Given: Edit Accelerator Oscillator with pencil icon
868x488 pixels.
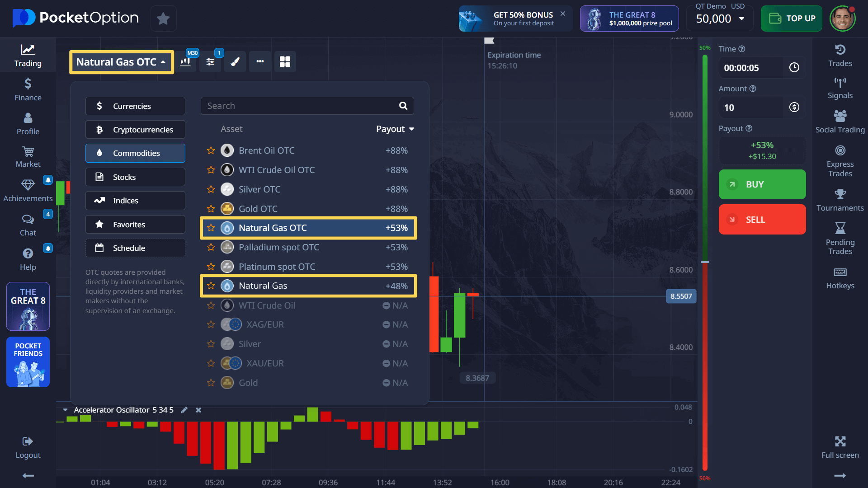Looking at the screenshot, I should point(184,410).
